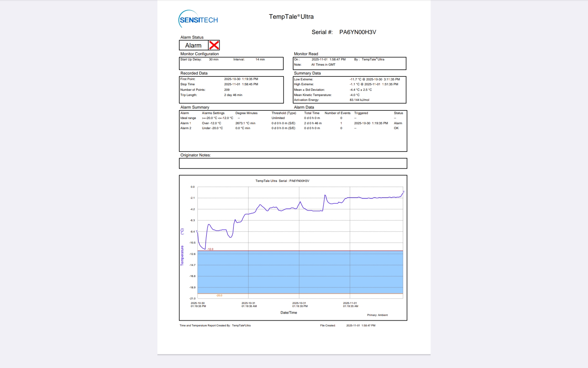Click the blue shaded ideal range area
588x368 pixels.
point(300,272)
